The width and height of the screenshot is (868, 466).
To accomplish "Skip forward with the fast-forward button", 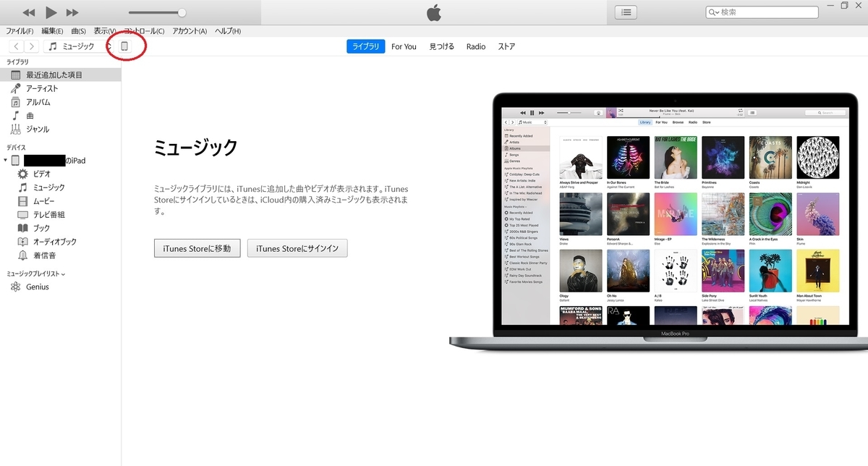I will pyautogui.click(x=72, y=12).
